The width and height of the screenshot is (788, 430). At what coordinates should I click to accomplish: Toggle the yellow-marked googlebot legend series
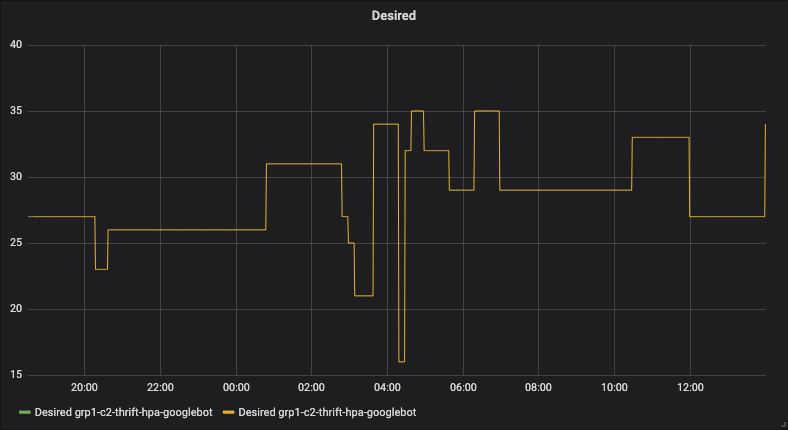coord(326,412)
